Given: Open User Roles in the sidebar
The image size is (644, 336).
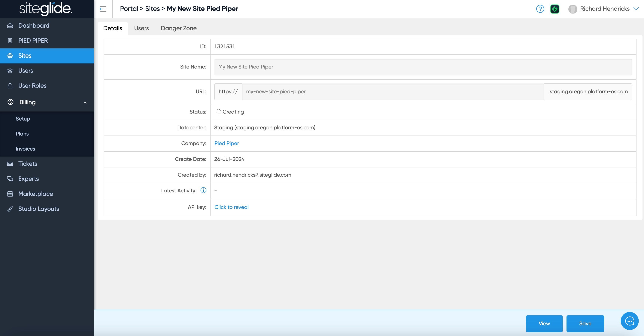Looking at the screenshot, I should click(x=47, y=86).
